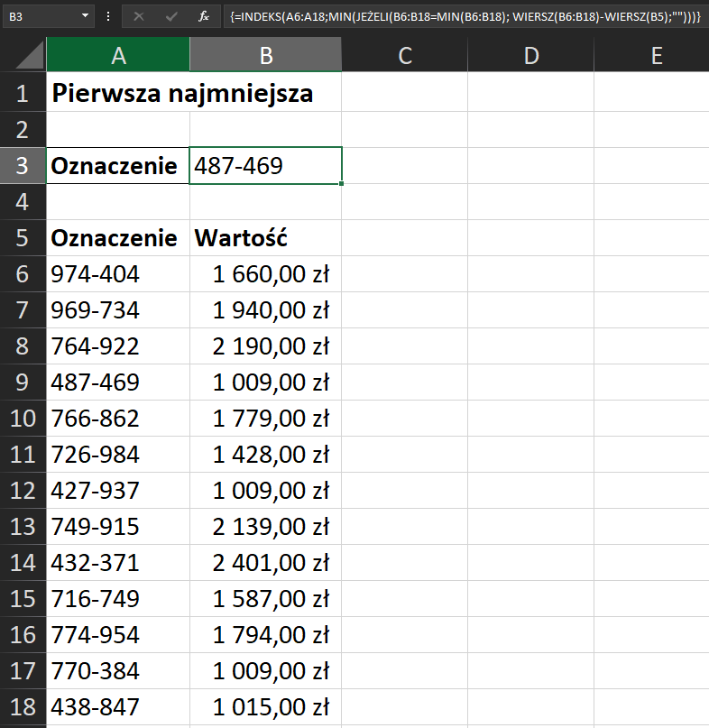Click inside the Name Box showing B3
The width and height of the screenshot is (709, 728).
(x=41, y=16)
